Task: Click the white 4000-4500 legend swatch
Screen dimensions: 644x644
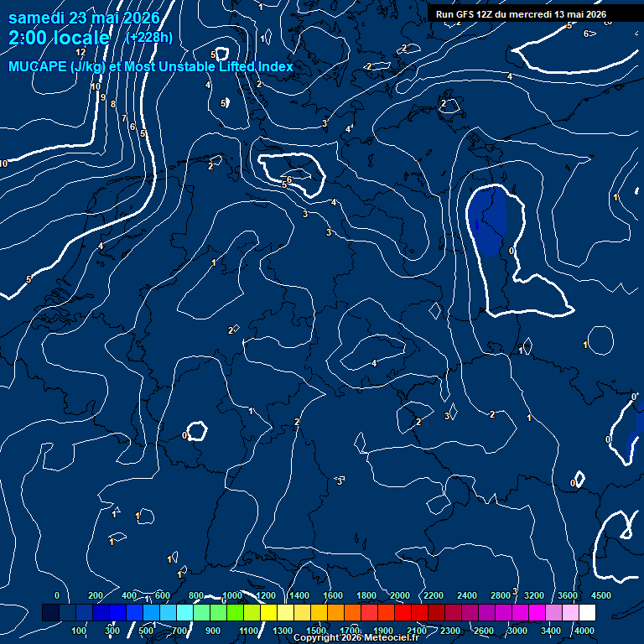Action: pos(587,612)
